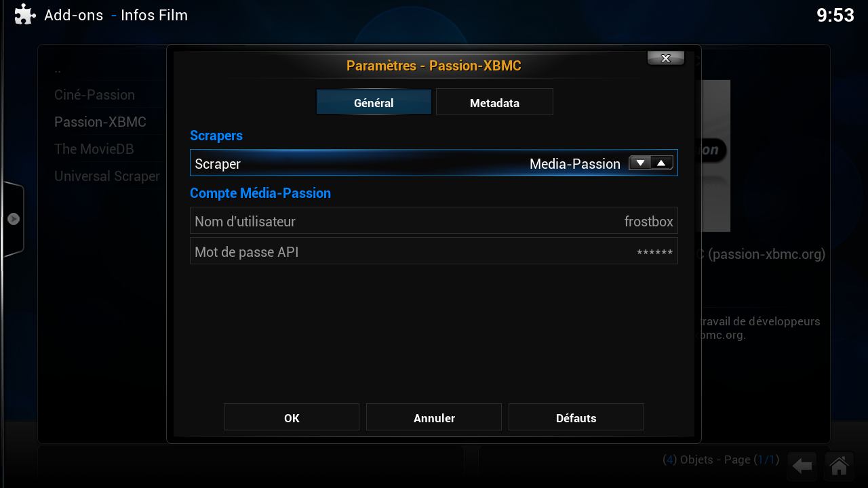Switch to the Metadata tab
This screenshot has width=868, height=488.
[x=494, y=103]
